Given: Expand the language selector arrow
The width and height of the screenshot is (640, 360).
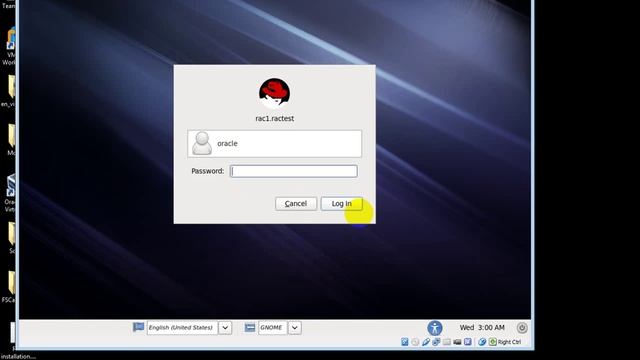Looking at the screenshot, I should [225, 328].
